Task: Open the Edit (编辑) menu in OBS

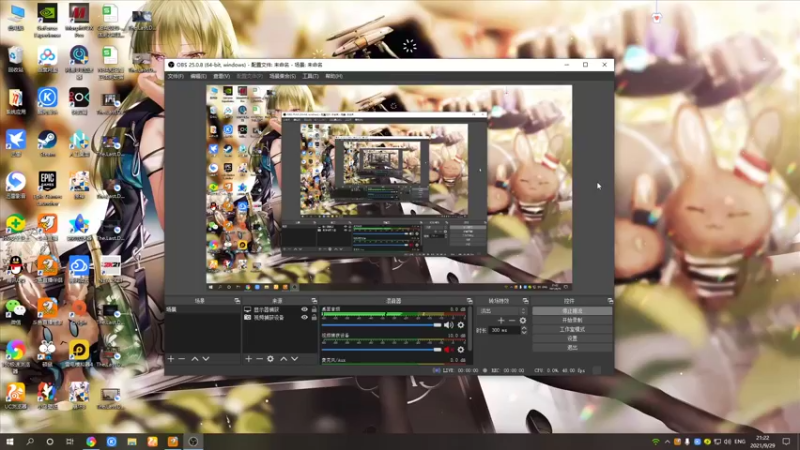Action: [x=198, y=76]
